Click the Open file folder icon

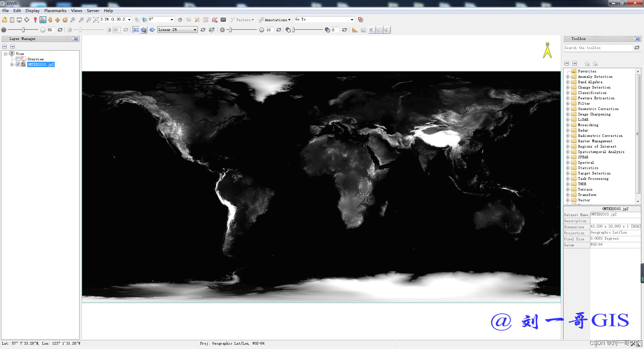(5, 20)
